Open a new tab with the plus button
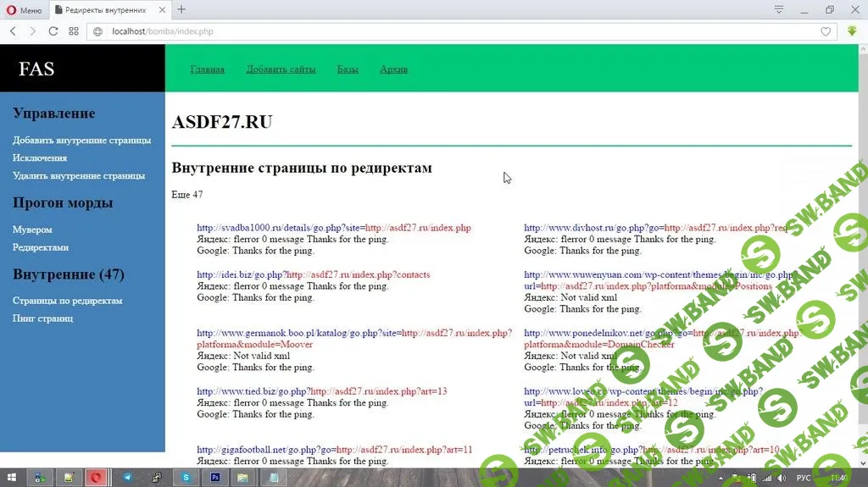This screenshot has height=487, width=868. pos(181,9)
